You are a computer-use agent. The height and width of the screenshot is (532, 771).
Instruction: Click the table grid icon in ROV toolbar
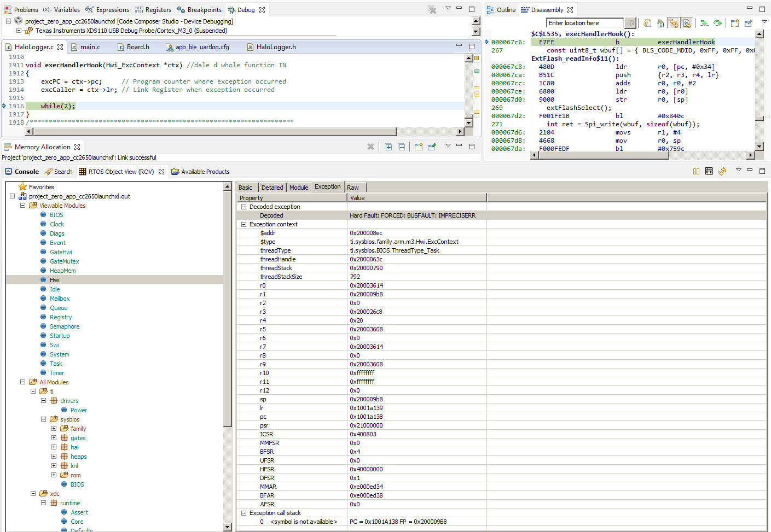pyautogui.click(x=709, y=171)
